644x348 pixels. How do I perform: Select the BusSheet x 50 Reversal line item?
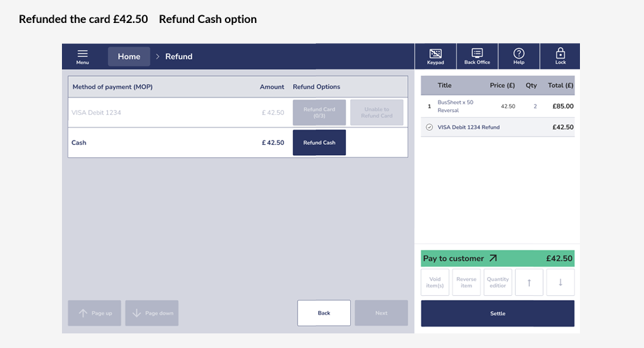tap(497, 106)
